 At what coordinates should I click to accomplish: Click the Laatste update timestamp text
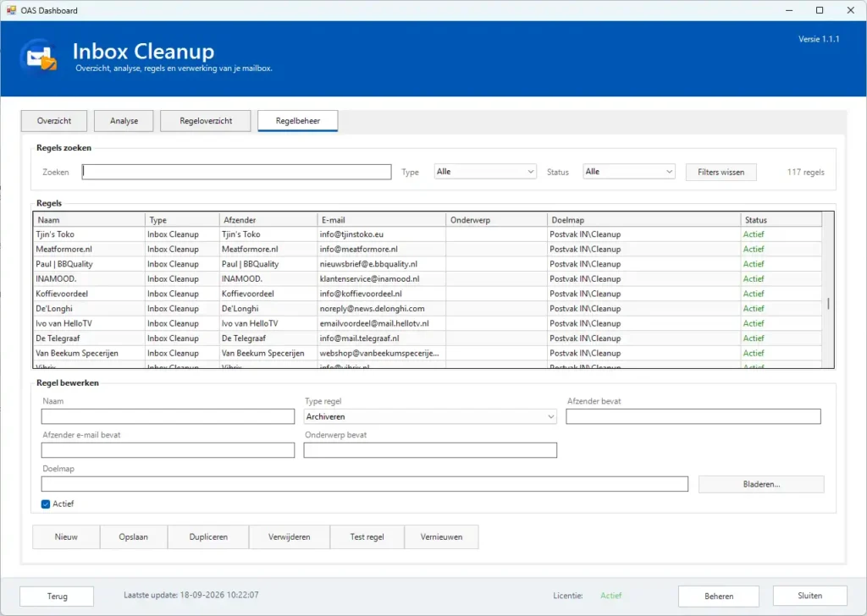(191, 595)
